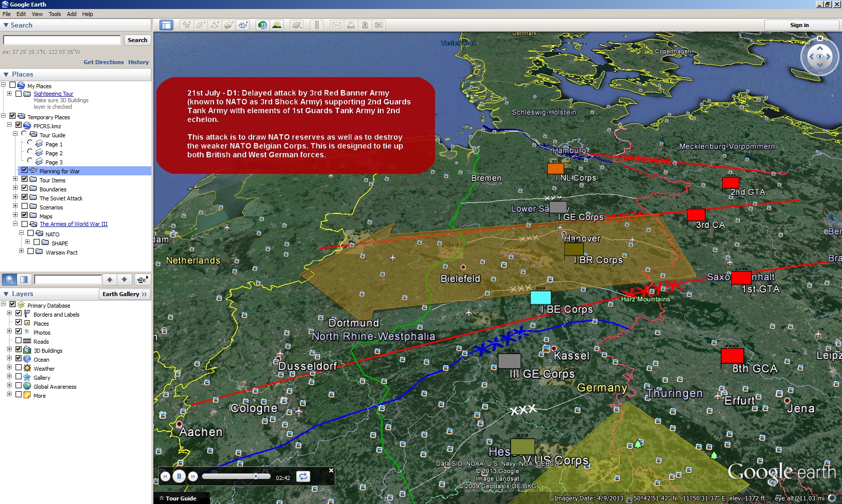Pause the tour playback

[179, 476]
